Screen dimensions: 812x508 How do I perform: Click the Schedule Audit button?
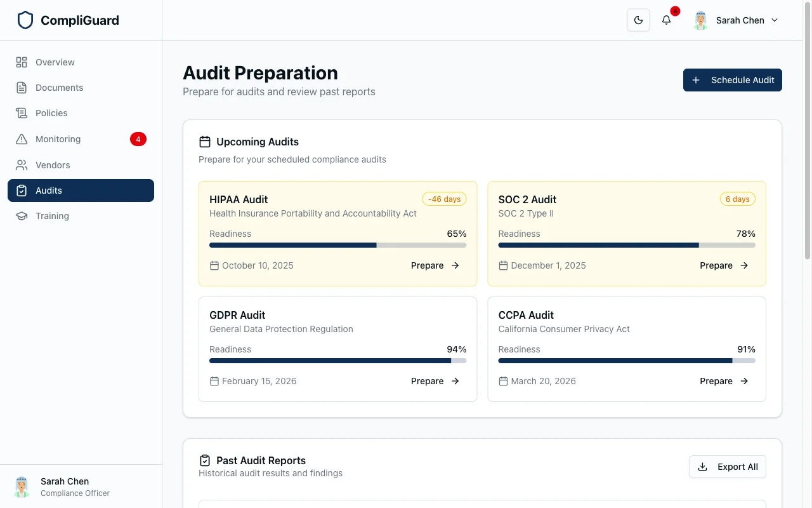point(732,80)
